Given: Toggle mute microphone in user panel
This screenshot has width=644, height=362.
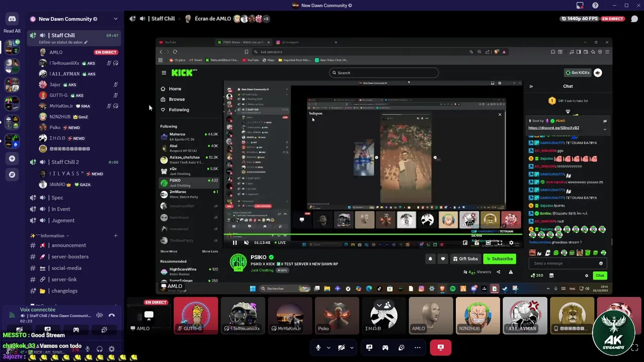Looking at the screenshot, I should click(x=88, y=349).
